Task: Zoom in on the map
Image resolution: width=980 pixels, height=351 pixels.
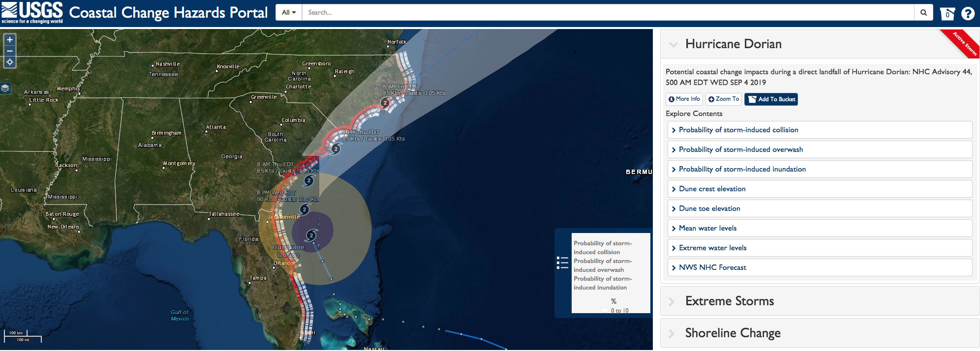Action: [x=9, y=40]
